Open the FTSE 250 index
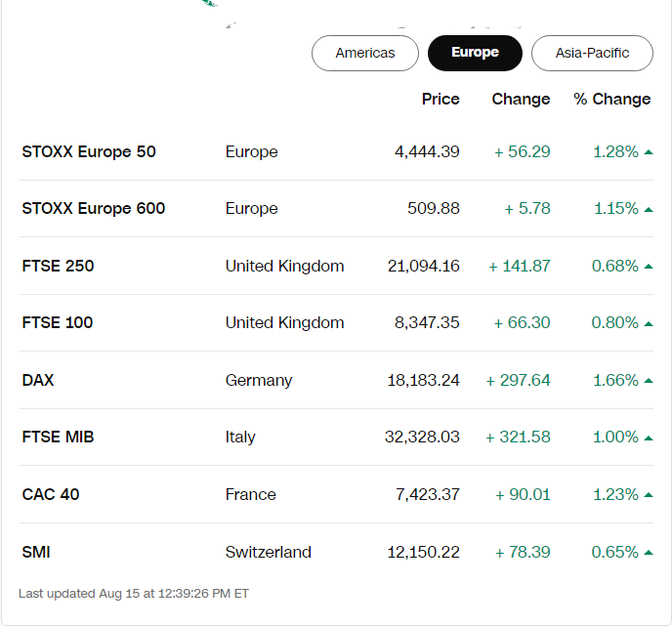The height and width of the screenshot is (626, 672). [58, 266]
